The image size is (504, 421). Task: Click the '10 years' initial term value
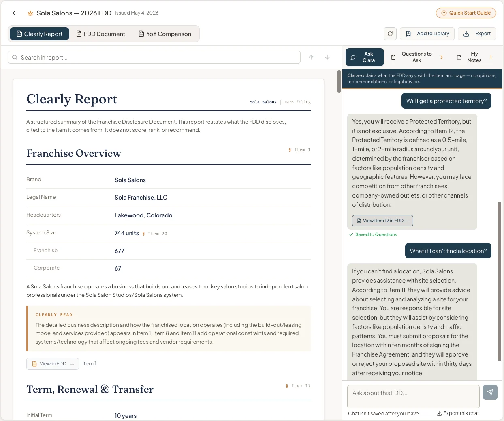(126, 416)
